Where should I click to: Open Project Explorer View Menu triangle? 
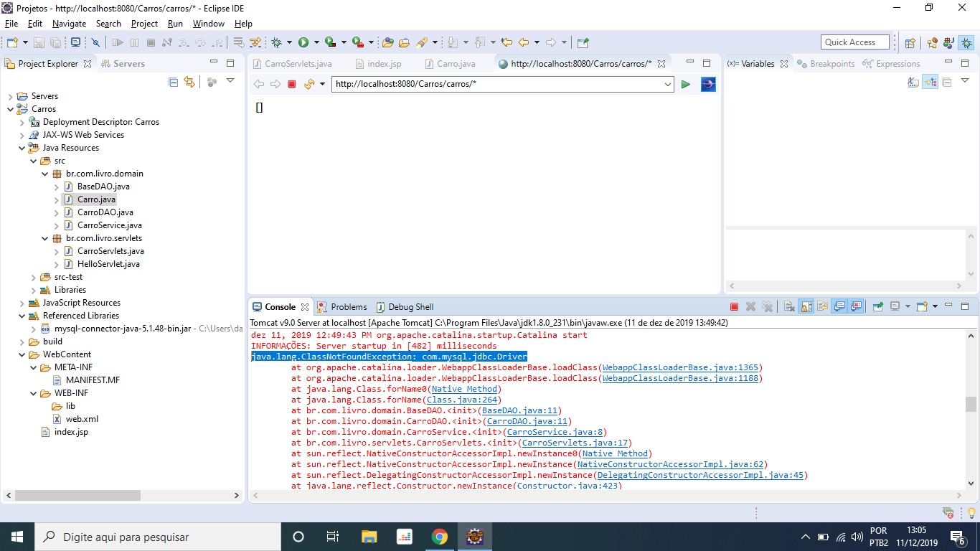click(230, 81)
